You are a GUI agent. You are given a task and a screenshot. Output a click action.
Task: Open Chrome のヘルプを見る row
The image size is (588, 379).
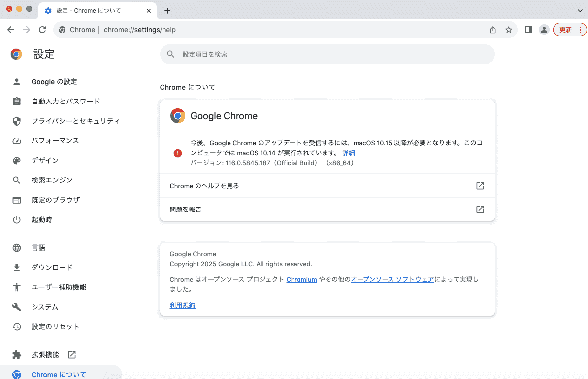tap(327, 186)
